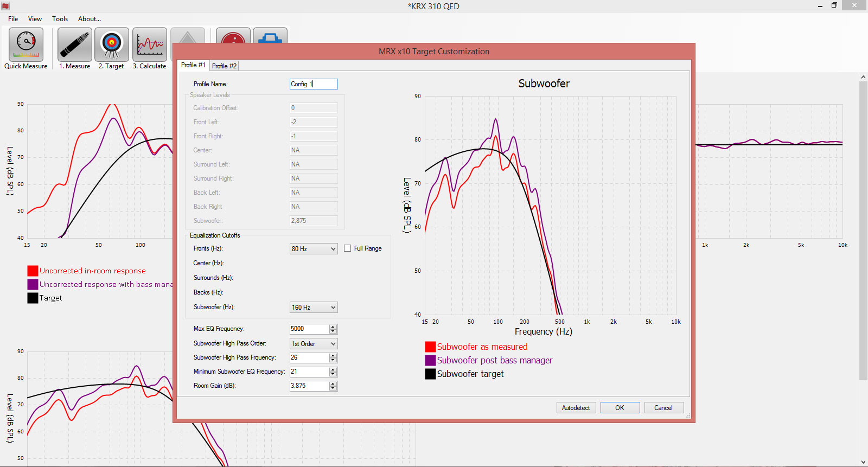Click Subwoofer High Pass Frequency field
Image resolution: width=868 pixels, height=467 pixels.
point(309,357)
